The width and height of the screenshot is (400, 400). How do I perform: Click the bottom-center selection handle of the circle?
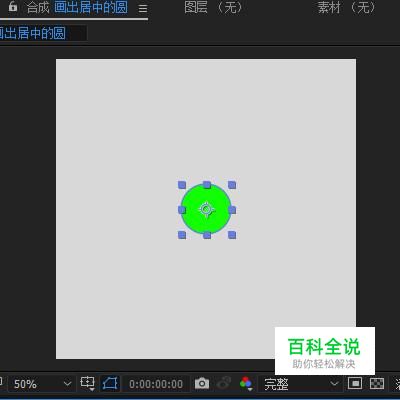[207, 235]
